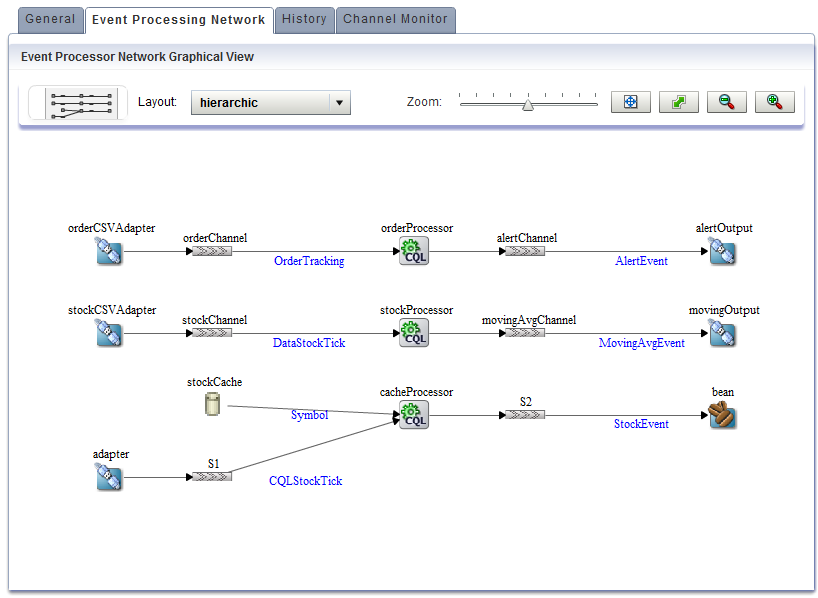Select the movingAvgChannel channel node
This screenshot has height=598, width=818.
525,333
